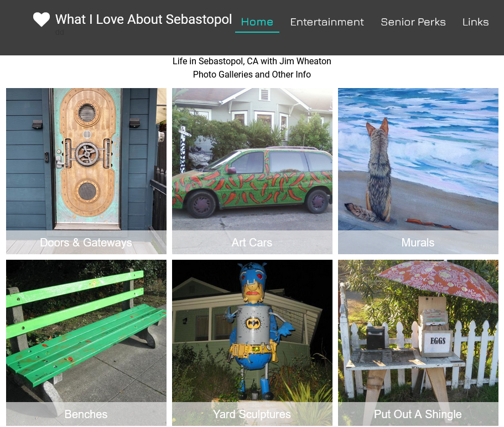Select the "Art Cars" caption label
Image resolution: width=504 pixels, height=427 pixels.
coord(252,243)
